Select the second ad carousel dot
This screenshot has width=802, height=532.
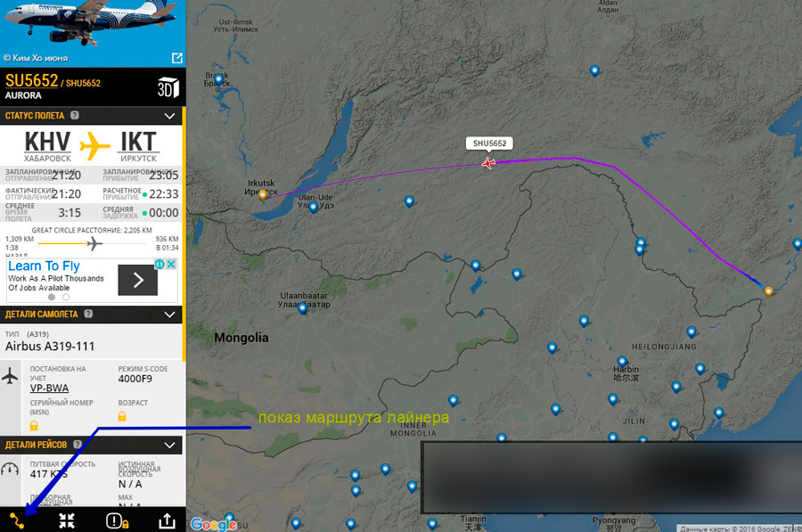pos(66,298)
